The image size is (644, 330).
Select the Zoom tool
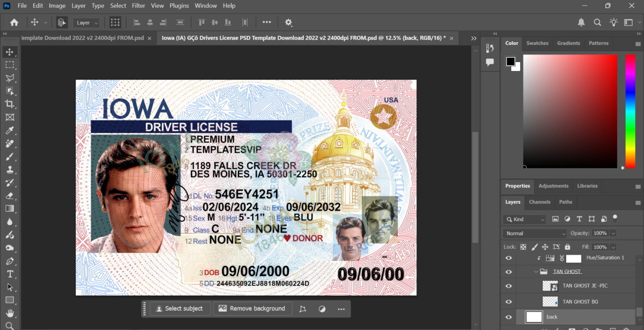point(9,325)
